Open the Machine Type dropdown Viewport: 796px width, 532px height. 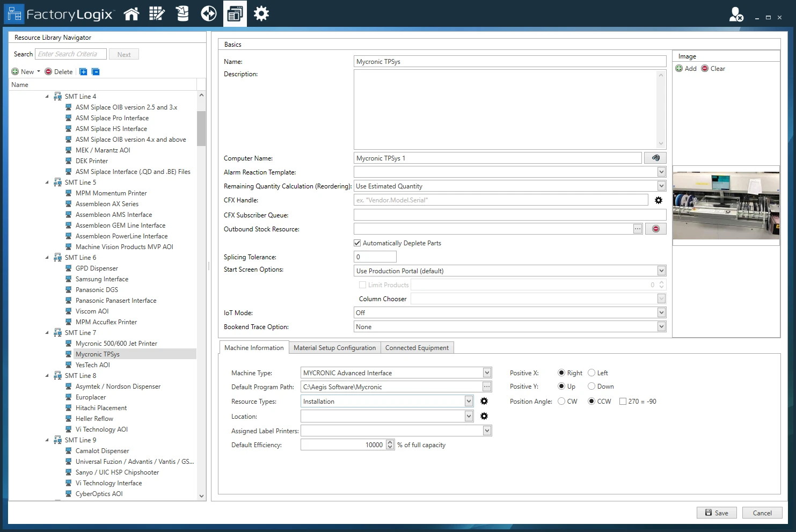coord(486,372)
